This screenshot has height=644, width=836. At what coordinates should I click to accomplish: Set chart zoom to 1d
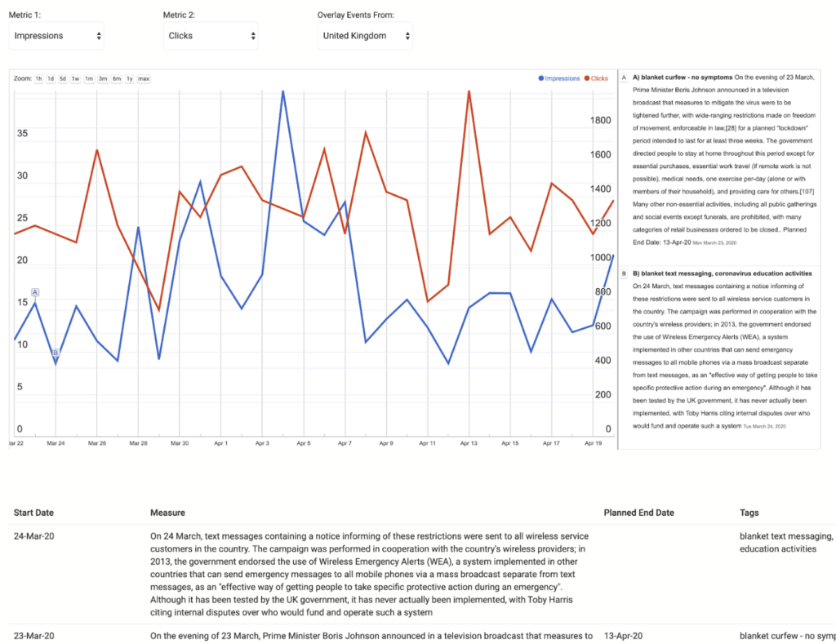click(51, 79)
